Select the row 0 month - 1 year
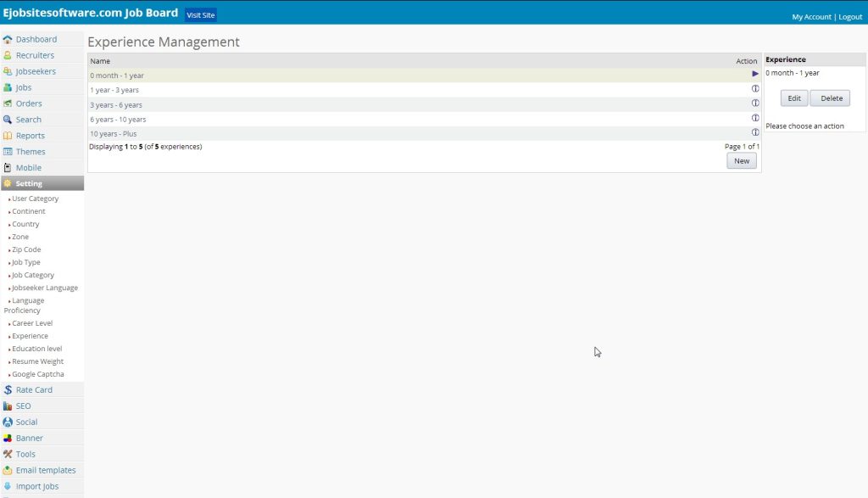868x498 pixels. pyautogui.click(x=424, y=76)
